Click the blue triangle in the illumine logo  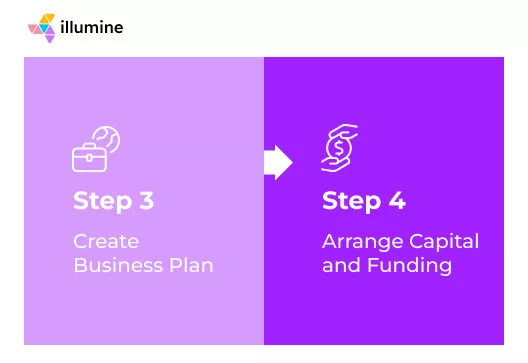point(44,28)
